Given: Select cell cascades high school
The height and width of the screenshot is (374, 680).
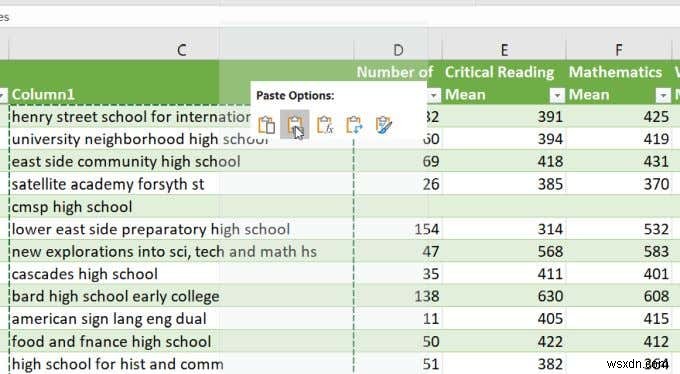Looking at the screenshot, I should (181, 274).
